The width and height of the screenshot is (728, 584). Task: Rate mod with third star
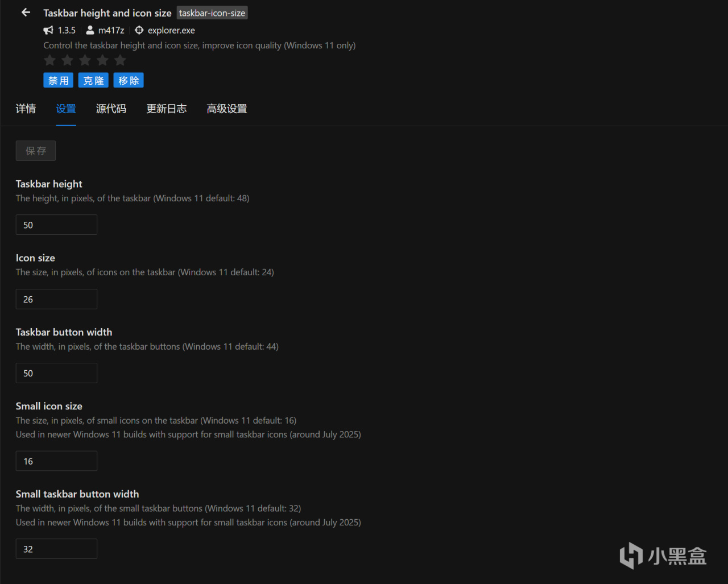pos(85,60)
